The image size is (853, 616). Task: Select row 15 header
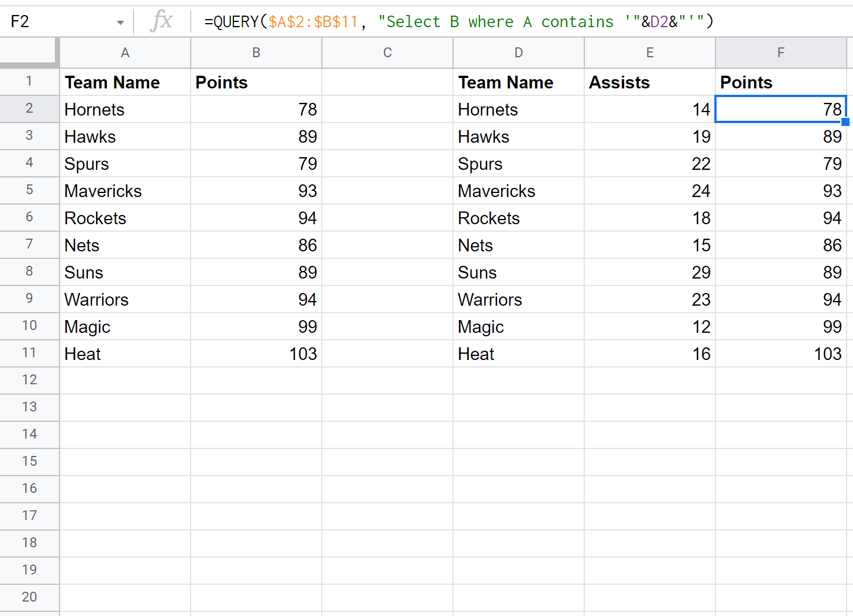coord(29,461)
